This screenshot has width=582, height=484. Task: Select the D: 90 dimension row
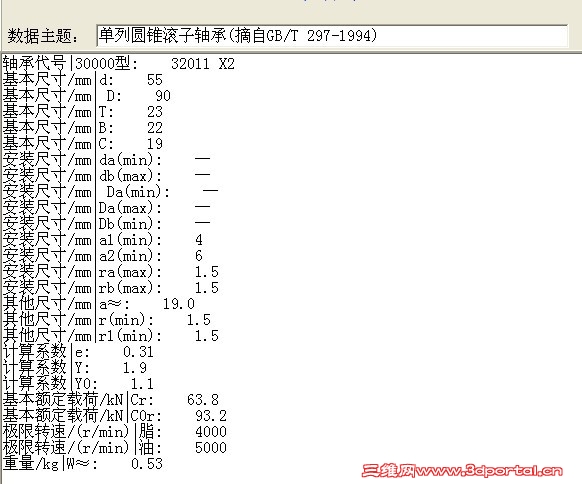87,96
